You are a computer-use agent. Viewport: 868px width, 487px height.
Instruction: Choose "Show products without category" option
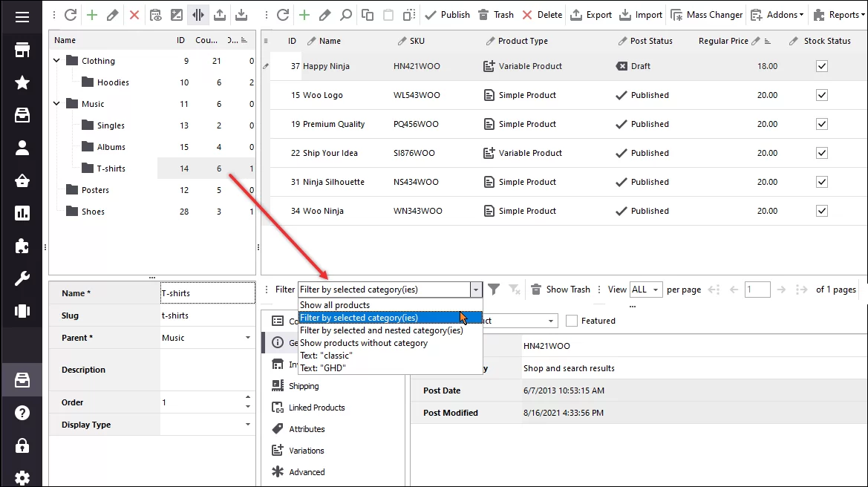pos(364,343)
